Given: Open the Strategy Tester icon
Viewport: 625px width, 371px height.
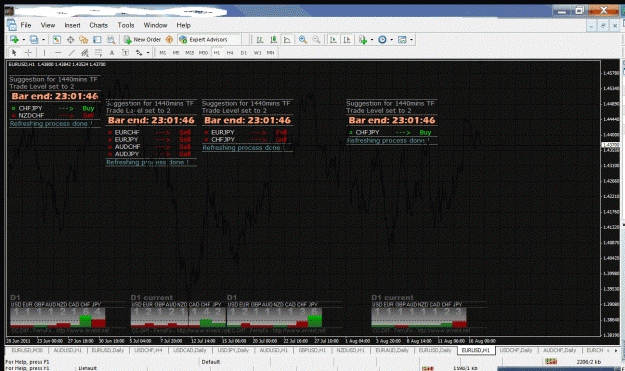Looking at the screenshot, I should pos(111,39).
